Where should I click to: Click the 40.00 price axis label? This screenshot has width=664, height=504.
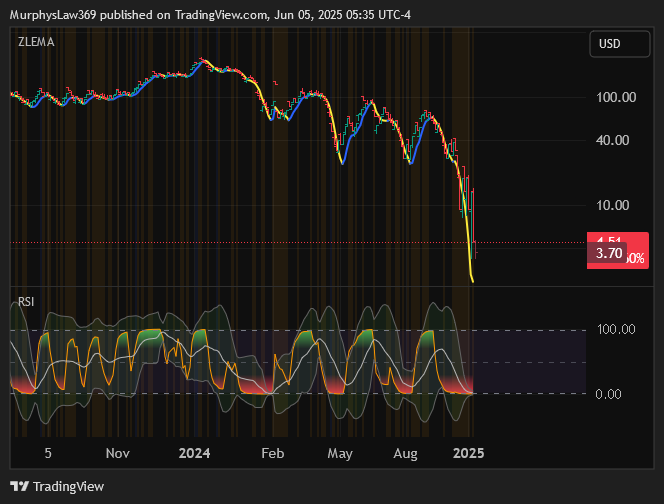[612, 140]
